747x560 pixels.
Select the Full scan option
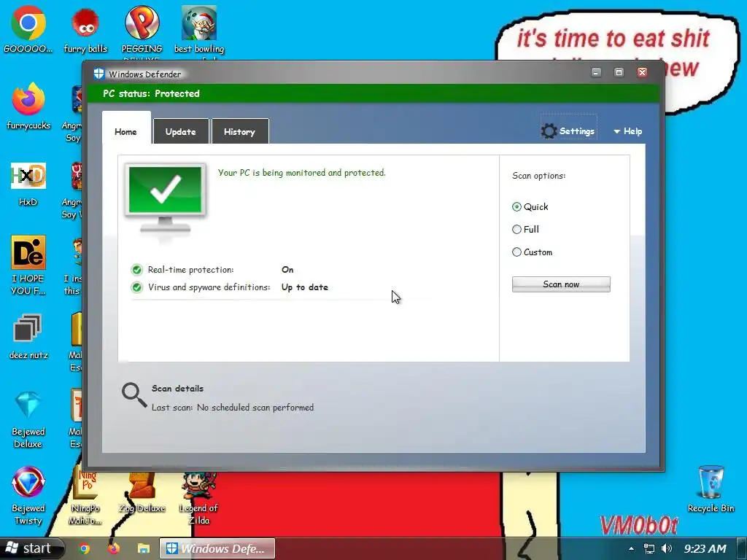[x=517, y=230]
